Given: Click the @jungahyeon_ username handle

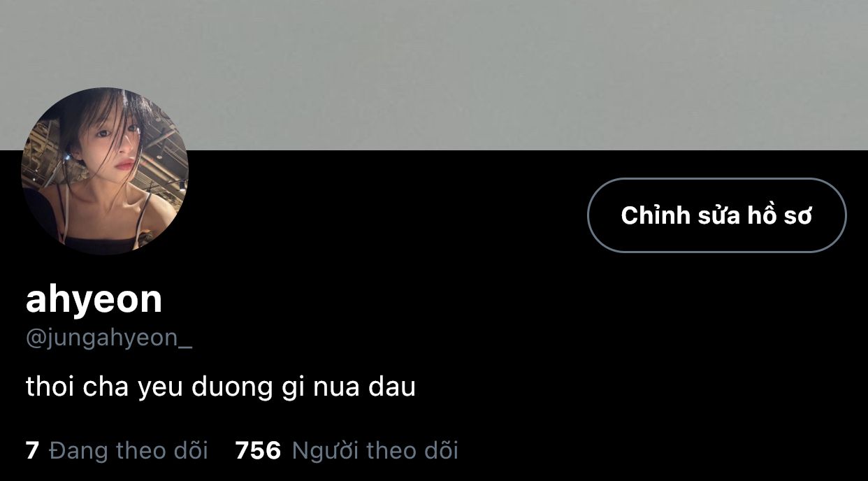Looking at the screenshot, I should [109, 338].
